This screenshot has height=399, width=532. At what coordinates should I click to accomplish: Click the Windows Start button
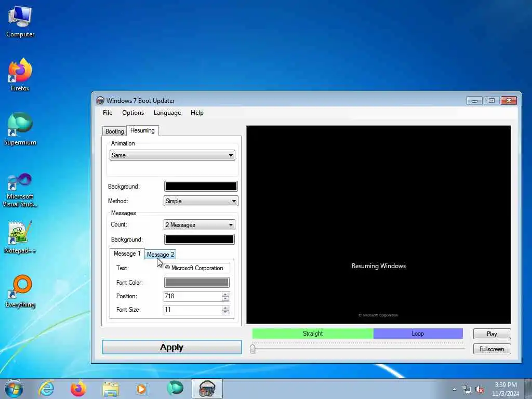[x=14, y=389]
